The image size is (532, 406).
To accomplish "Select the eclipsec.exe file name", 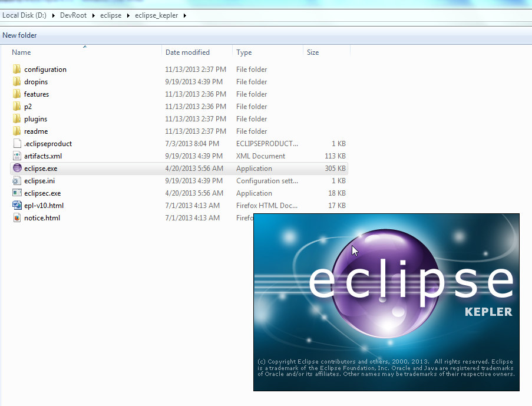I will [42, 193].
